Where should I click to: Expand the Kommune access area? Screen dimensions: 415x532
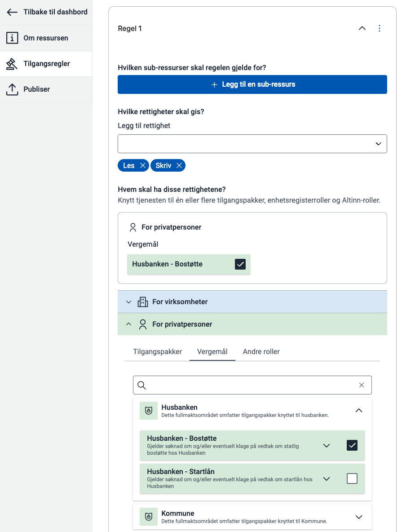pyautogui.click(x=358, y=517)
